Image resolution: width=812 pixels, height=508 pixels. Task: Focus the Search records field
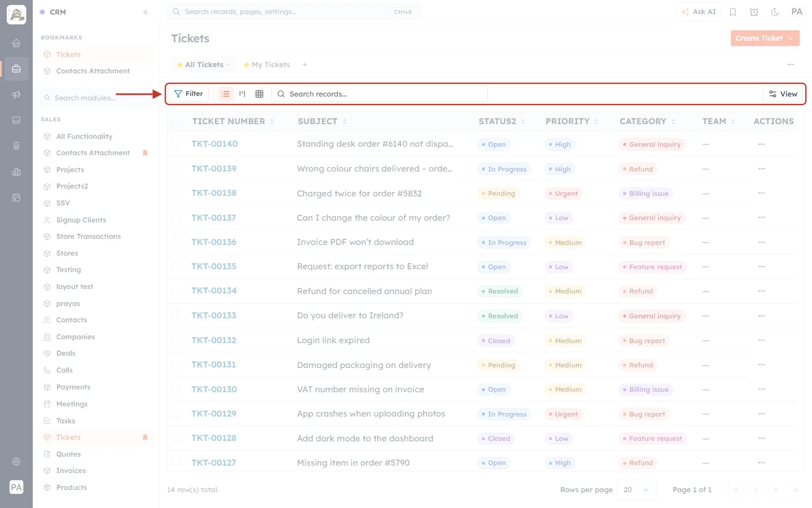379,94
